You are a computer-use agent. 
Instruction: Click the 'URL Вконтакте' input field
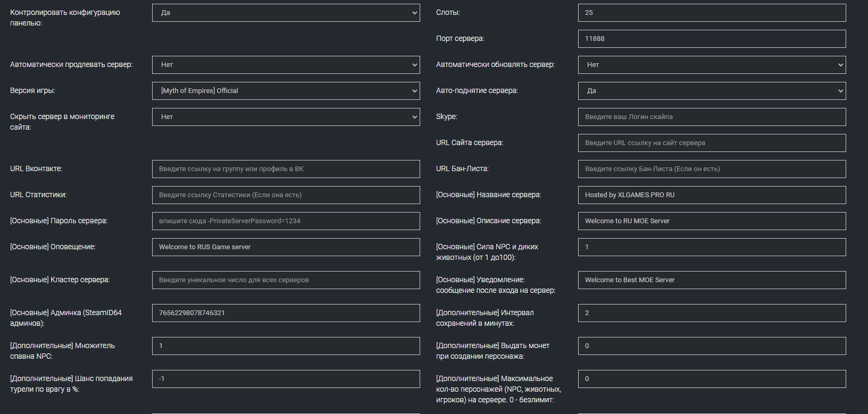(x=286, y=169)
